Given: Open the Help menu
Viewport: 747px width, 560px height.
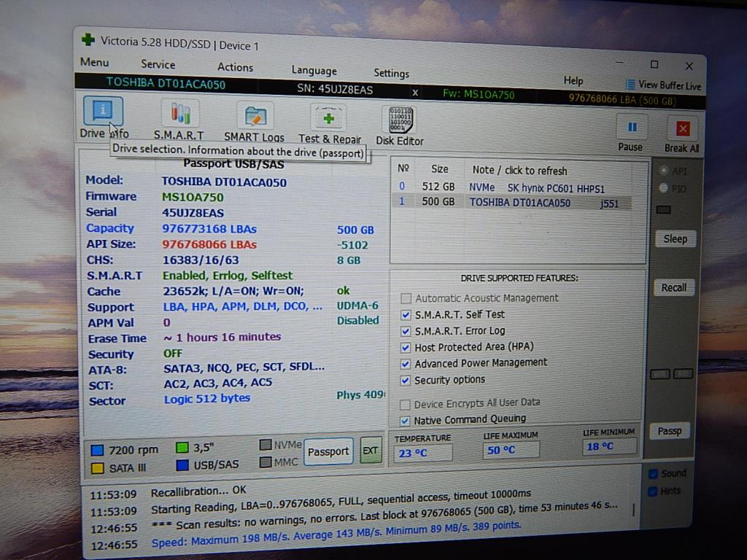Looking at the screenshot, I should (573, 80).
